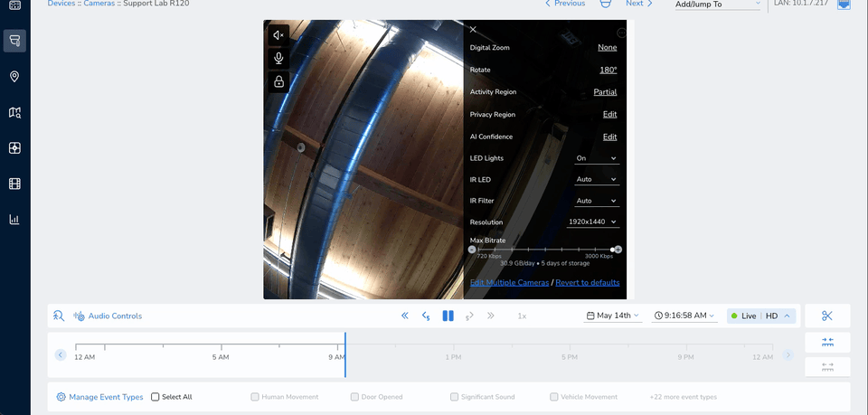Go to Next camera

639,4
